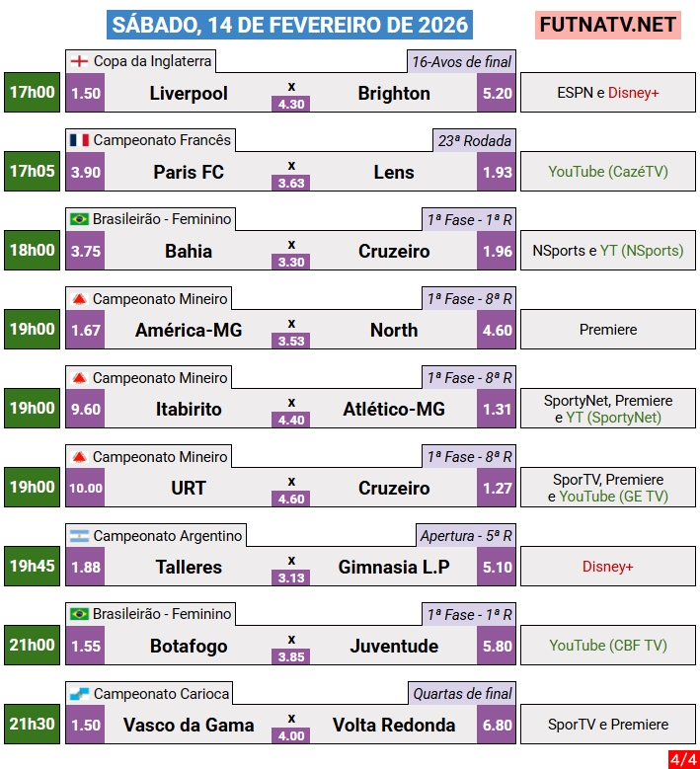
Task: Select the Mineiro league icon above América-MG
Action: (x=79, y=298)
